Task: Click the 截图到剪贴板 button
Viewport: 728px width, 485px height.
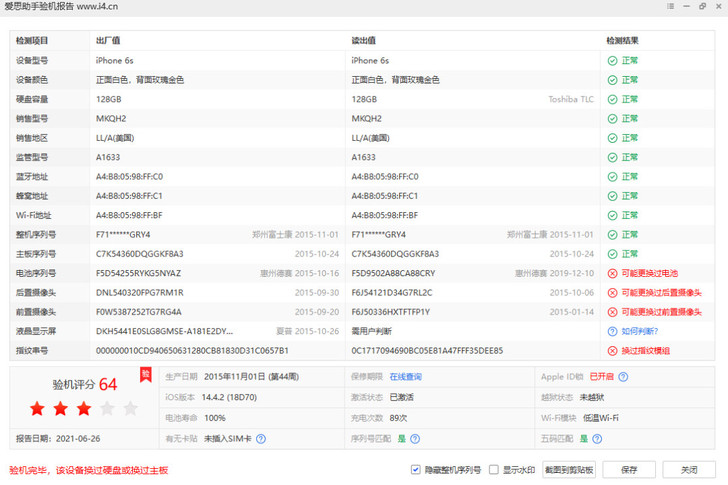Action: point(569,470)
